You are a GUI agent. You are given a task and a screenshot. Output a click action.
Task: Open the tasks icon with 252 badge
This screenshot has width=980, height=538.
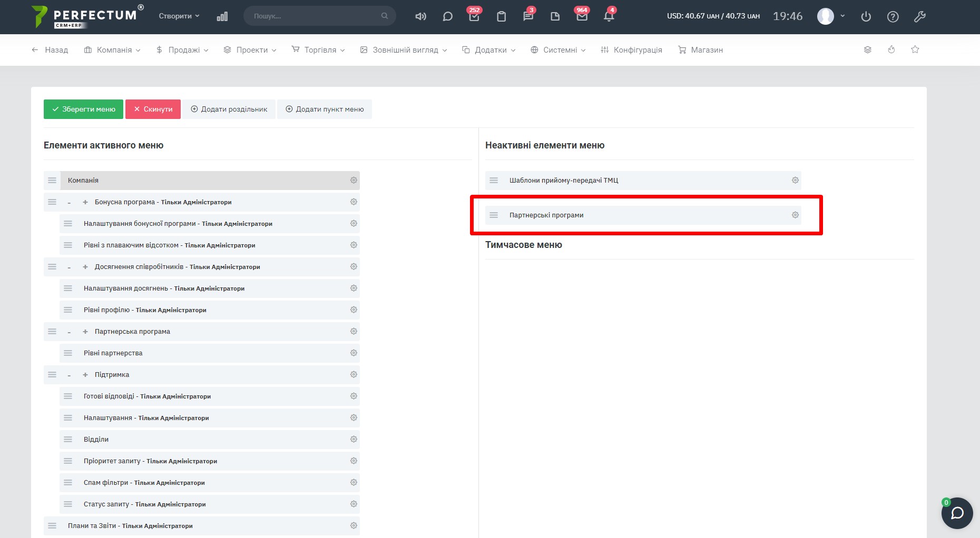pyautogui.click(x=474, y=16)
